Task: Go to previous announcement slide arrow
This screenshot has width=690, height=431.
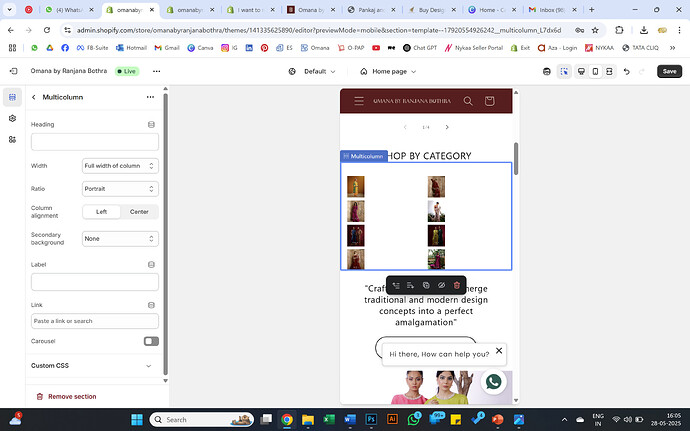Action: tap(405, 127)
